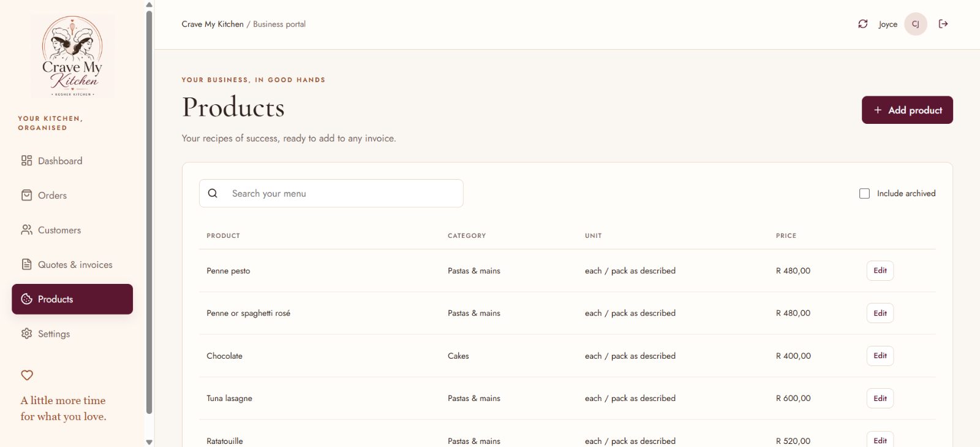Open the Settings page

coord(72,334)
